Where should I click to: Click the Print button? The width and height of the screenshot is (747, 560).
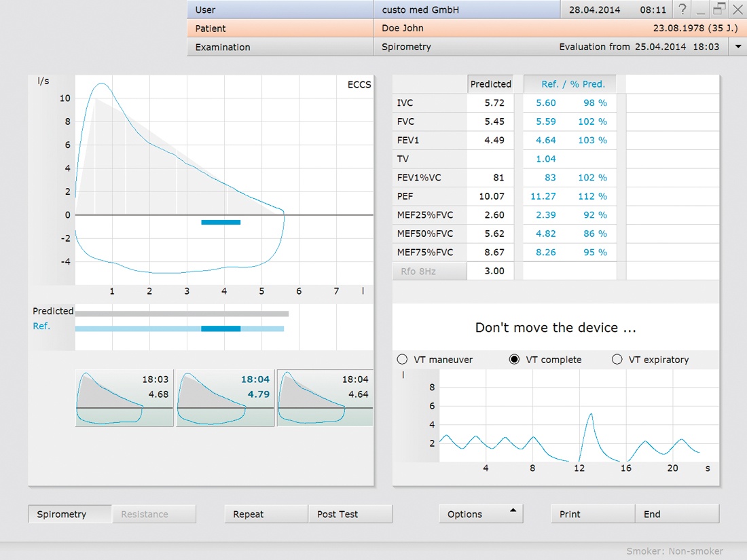(x=593, y=515)
